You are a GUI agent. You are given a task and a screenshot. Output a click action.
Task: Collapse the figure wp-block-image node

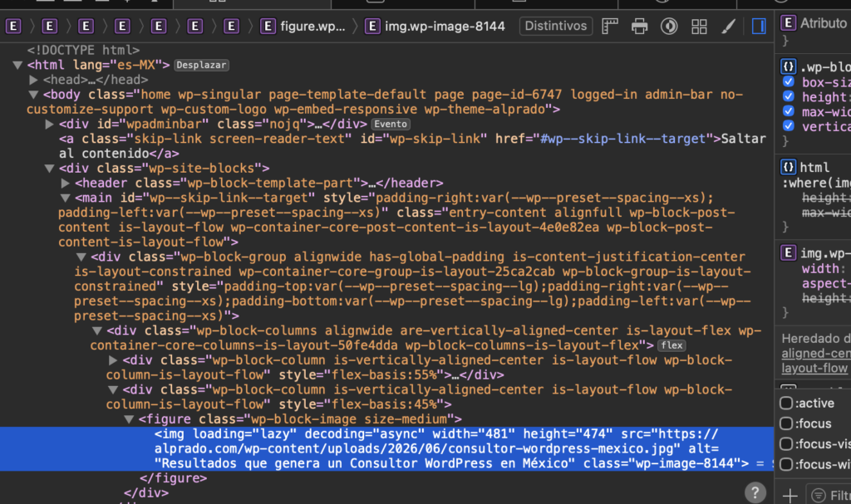[x=129, y=419]
